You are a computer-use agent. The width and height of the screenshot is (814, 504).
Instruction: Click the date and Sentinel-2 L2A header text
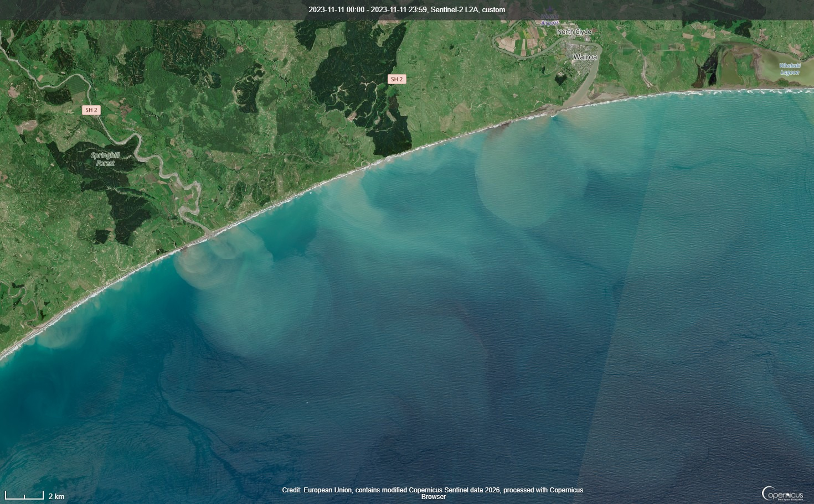pos(407,10)
